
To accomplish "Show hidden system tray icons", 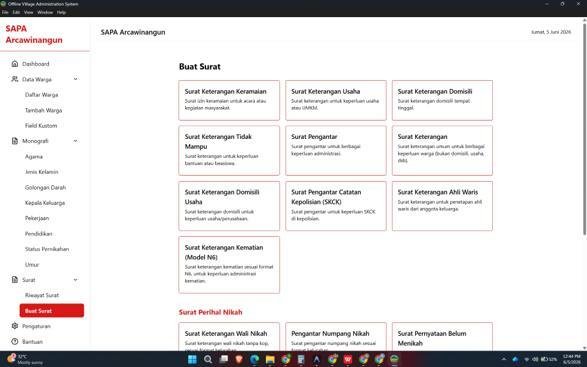I will coord(504,360).
